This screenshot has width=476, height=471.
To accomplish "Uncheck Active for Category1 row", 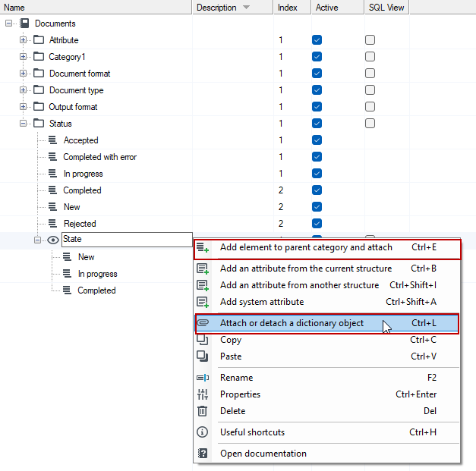I will 317,56.
